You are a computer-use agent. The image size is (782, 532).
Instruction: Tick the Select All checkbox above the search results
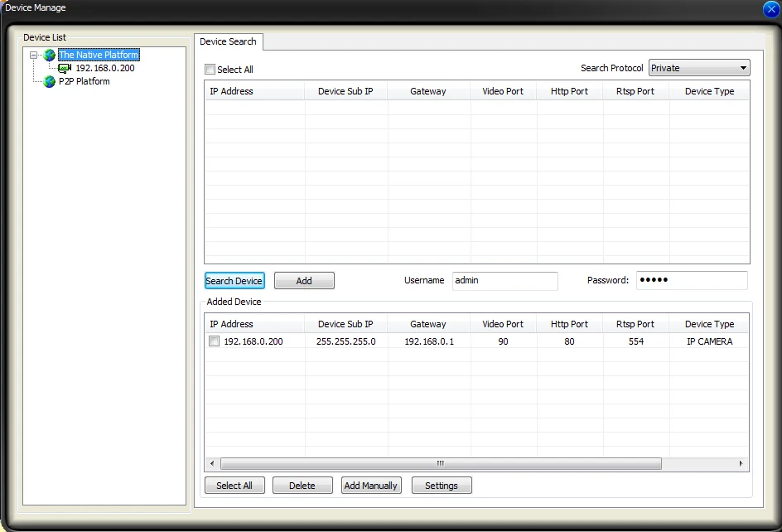click(x=210, y=70)
